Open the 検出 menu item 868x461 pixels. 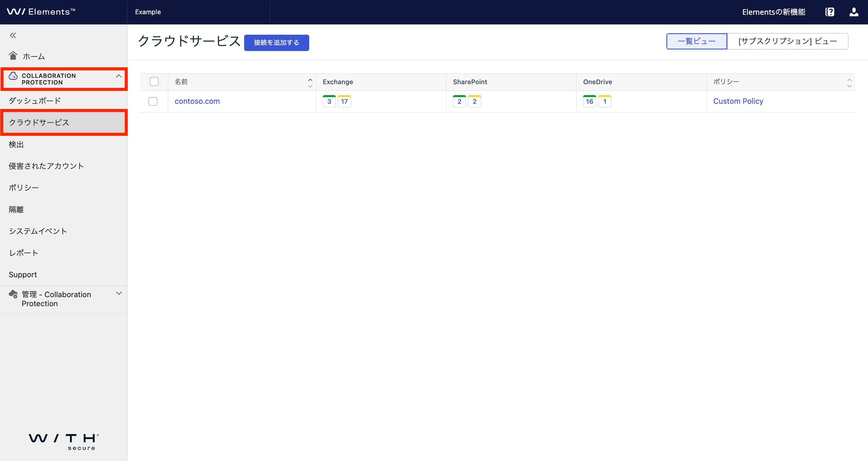(x=64, y=144)
